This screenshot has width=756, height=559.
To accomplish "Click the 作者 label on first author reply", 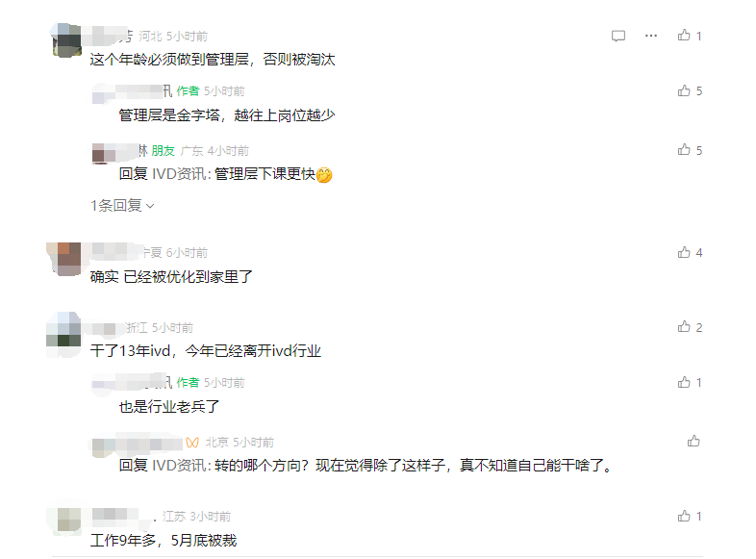I will (188, 91).
